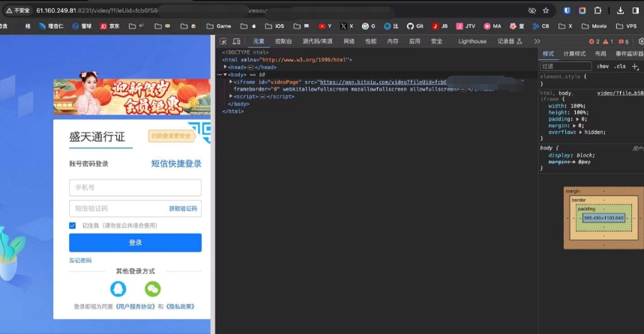Click the issues count badge showing 5
Screen dimensions: 644x334
click(624, 41)
